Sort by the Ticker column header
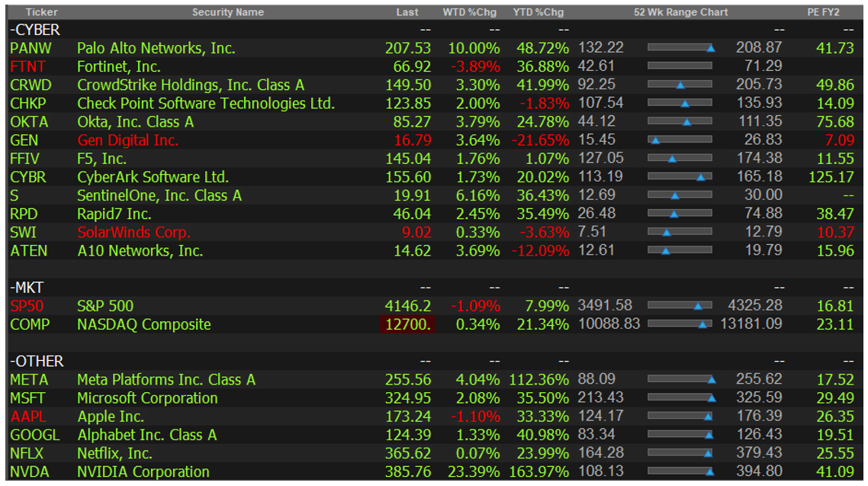This screenshot has width=868, height=486. pyautogui.click(x=41, y=12)
